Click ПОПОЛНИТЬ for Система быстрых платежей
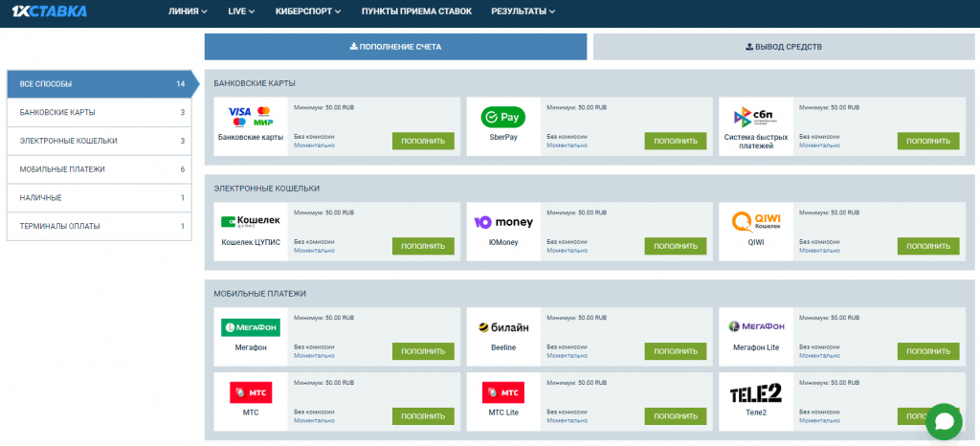The height and width of the screenshot is (446, 980). click(928, 142)
